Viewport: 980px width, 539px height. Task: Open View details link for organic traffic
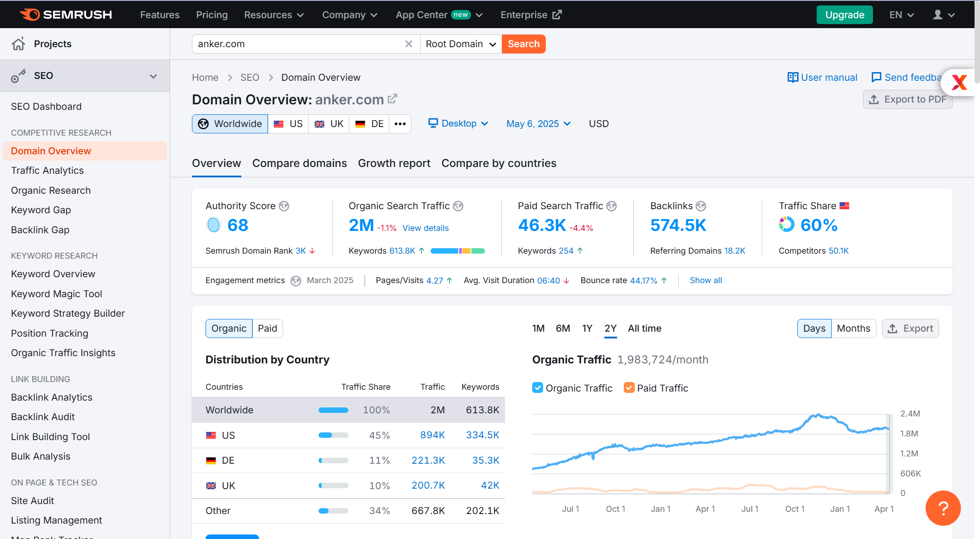tap(426, 228)
